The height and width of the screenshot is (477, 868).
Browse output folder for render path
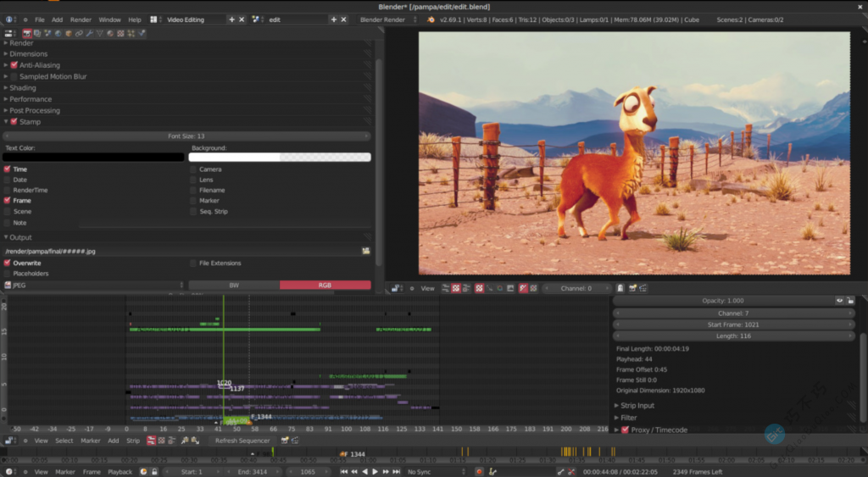(x=365, y=251)
